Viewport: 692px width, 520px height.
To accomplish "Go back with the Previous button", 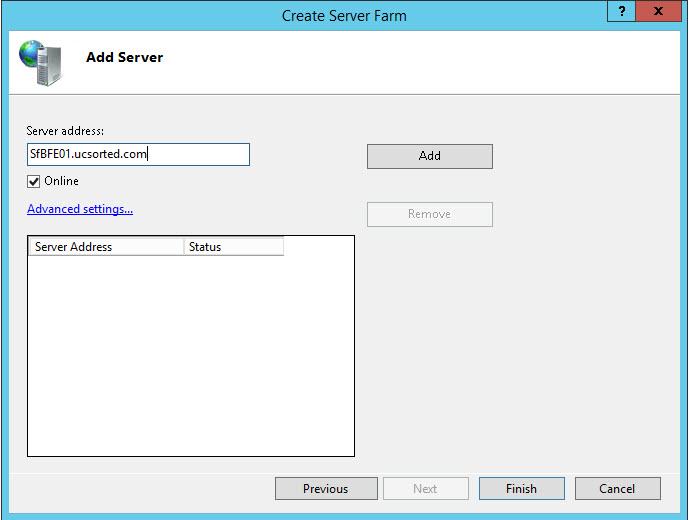I will pyautogui.click(x=326, y=488).
